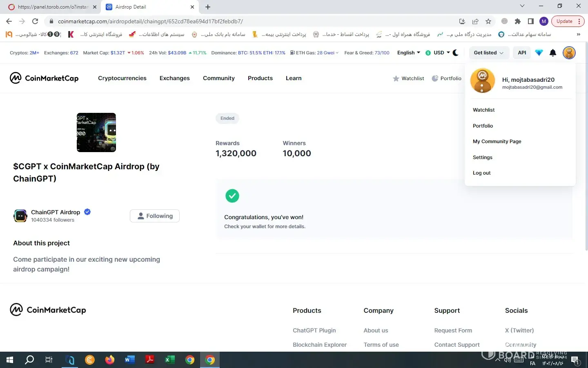Open the Chrome tab search chevron
The height and width of the screenshot is (368, 588).
[522, 6]
